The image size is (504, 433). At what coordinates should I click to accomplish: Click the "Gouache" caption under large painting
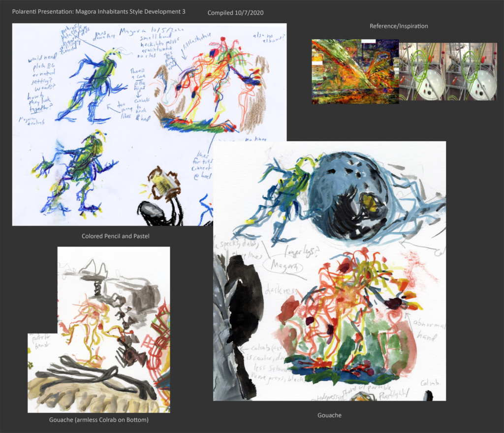click(329, 415)
